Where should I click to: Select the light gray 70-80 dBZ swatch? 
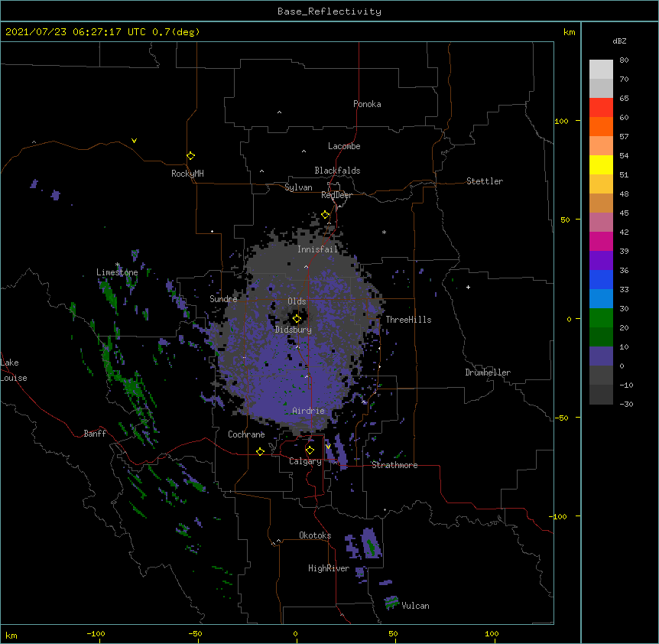tap(601, 69)
